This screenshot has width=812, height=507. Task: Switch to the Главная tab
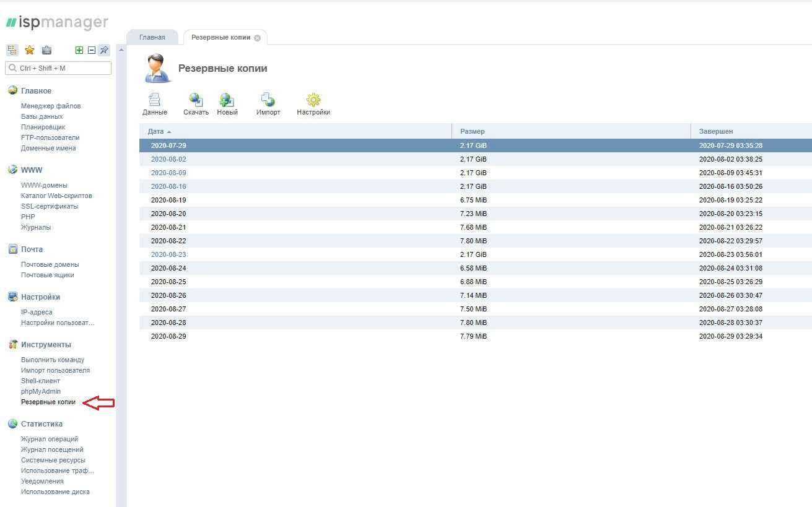[x=152, y=37]
